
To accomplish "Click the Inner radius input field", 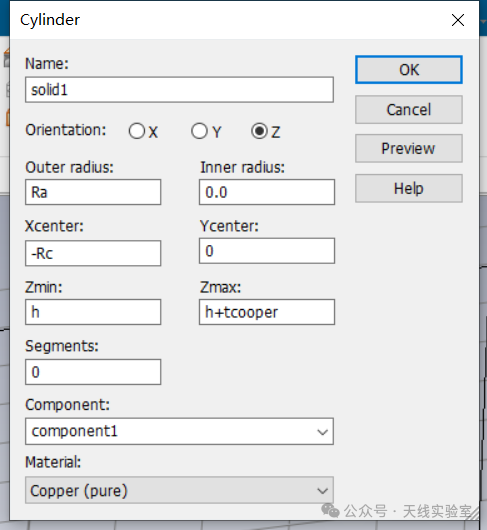I will [267, 192].
